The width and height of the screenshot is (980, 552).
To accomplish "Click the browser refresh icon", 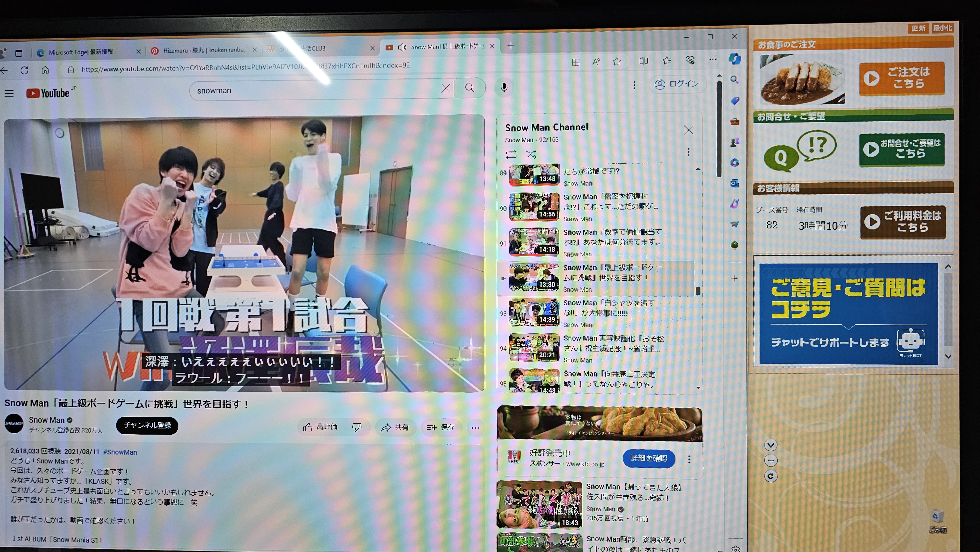I will coord(24,70).
